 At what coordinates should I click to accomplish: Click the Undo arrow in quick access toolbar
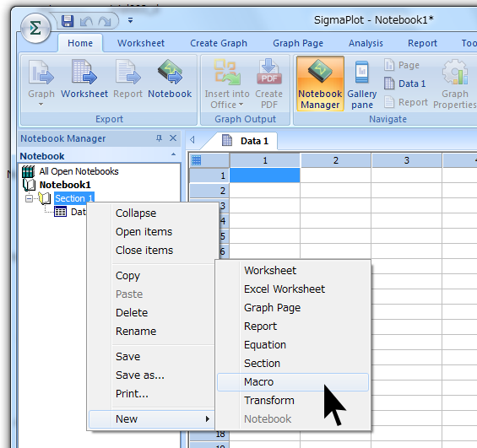point(86,21)
